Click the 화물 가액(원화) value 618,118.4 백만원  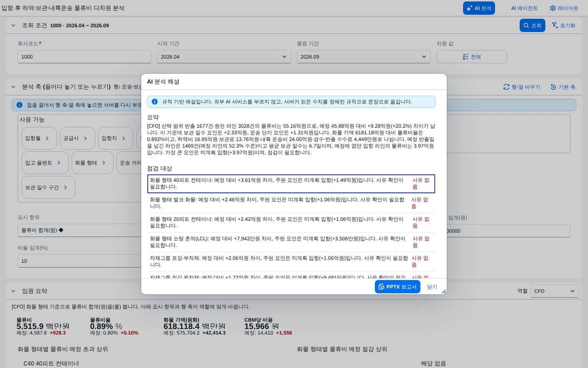pos(194,326)
